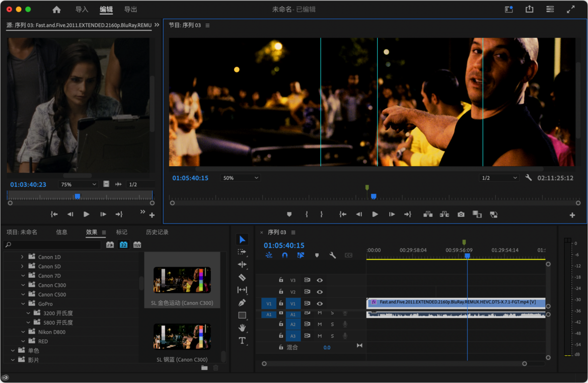
Task: Click mix track volume value 0.0
Action: 327,347
